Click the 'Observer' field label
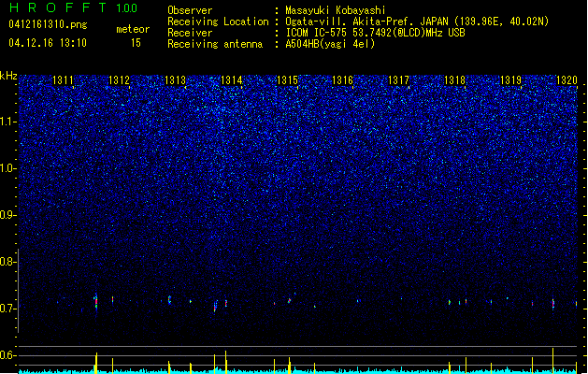 [190, 10]
